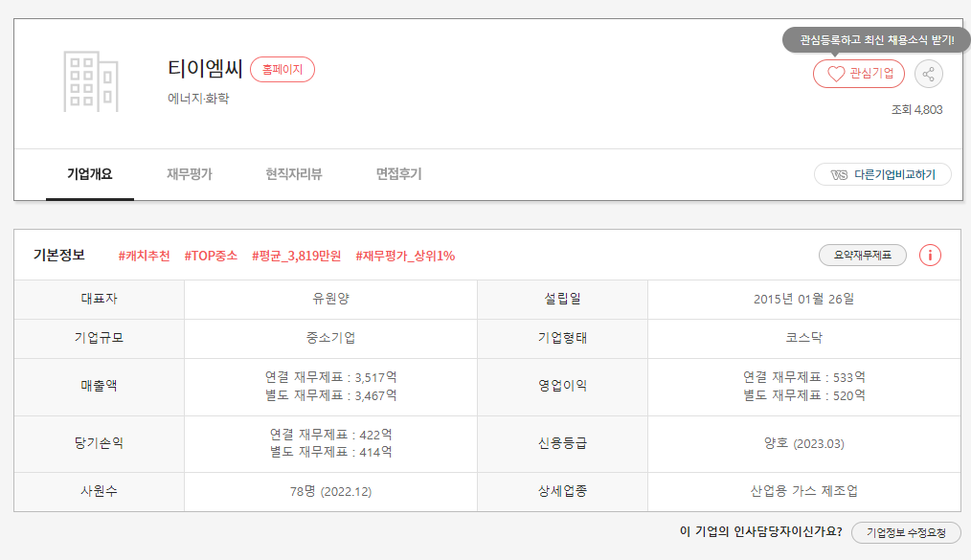Click the 연결 재무제표 : 3,517억 sales value
Viewport: 971px width, 560px height.
[330, 377]
